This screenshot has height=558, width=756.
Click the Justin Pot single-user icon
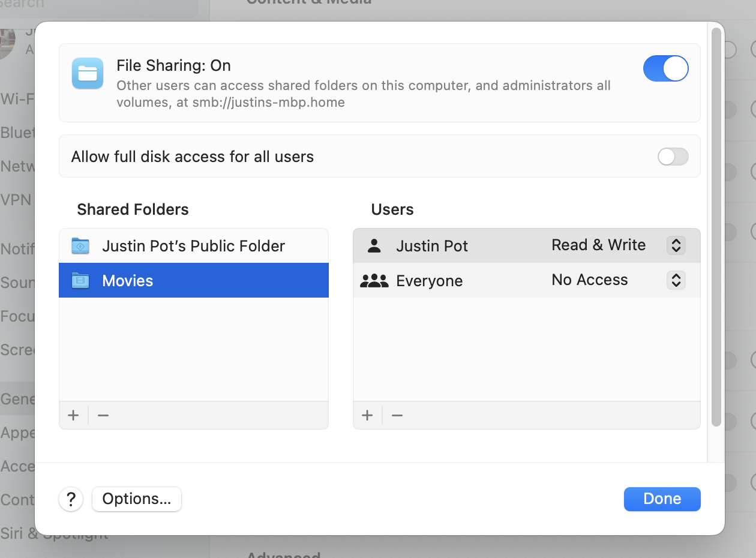tap(374, 246)
